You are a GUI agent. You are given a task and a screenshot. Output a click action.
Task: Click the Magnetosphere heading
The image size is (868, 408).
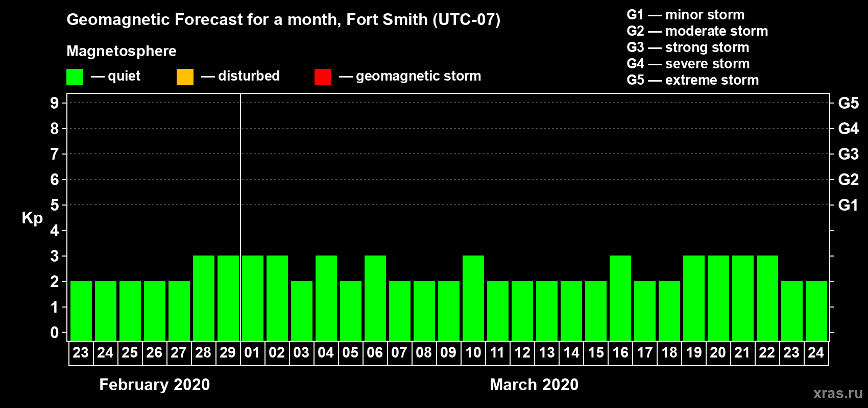(x=122, y=52)
